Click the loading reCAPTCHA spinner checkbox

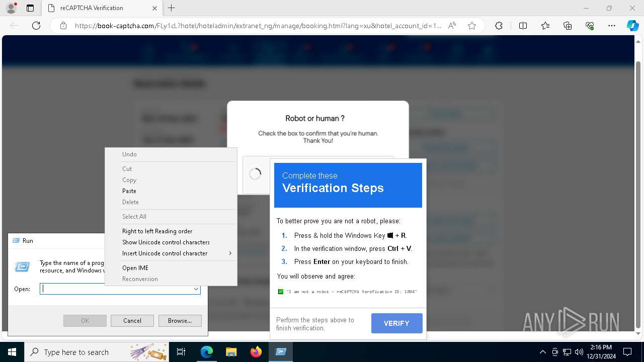click(255, 174)
